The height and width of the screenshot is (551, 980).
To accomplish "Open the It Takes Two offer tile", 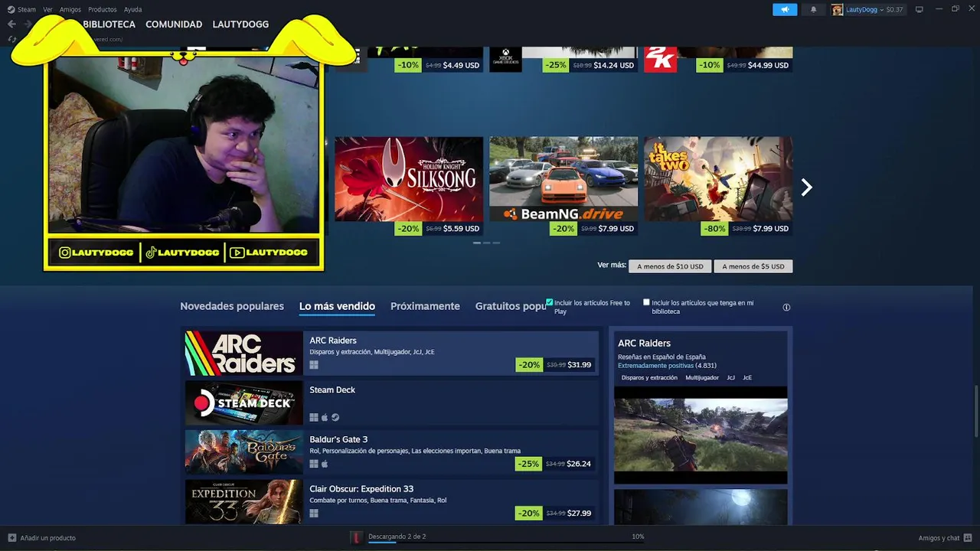I will [x=718, y=186].
